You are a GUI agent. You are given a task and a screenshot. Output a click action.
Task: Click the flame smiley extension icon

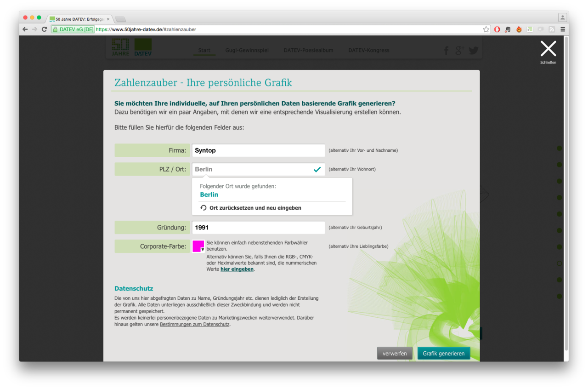pos(519,29)
